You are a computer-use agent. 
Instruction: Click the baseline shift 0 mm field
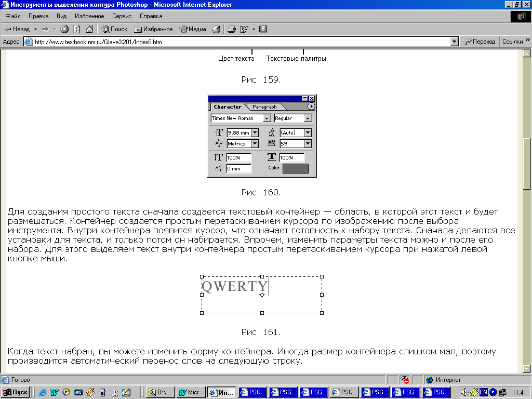(x=239, y=169)
